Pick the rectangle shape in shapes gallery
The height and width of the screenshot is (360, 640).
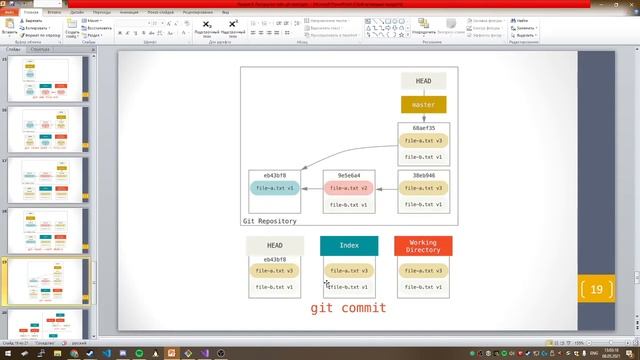[x=388, y=21]
